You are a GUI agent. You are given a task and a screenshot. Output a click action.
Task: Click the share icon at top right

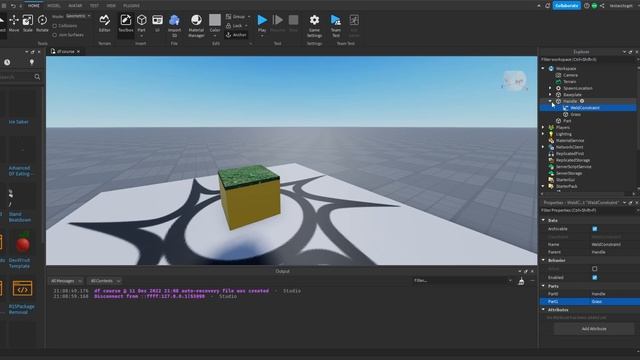tap(602, 6)
